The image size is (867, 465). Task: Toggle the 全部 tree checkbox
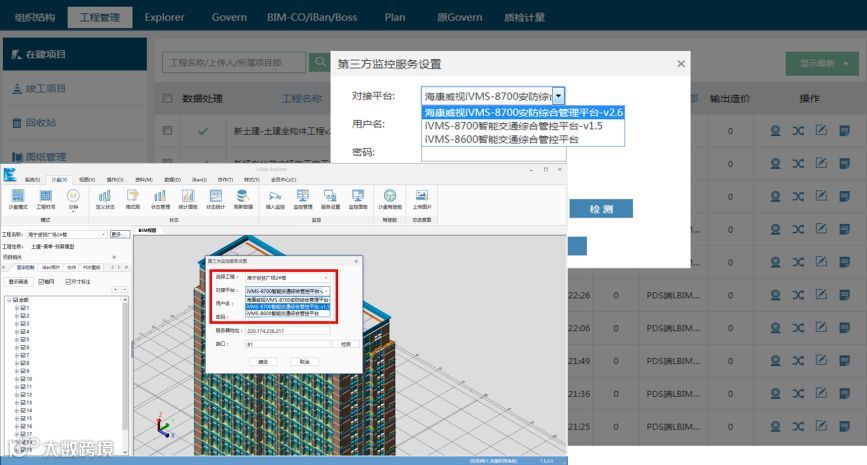point(15,300)
